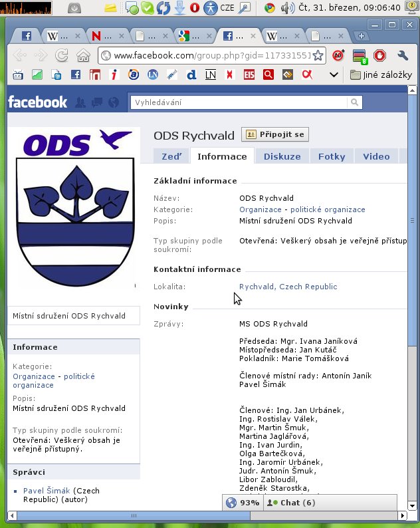Open 'Jiné záložky' bookmarks folder
The height and width of the screenshot is (528, 420).
click(381, 74)
